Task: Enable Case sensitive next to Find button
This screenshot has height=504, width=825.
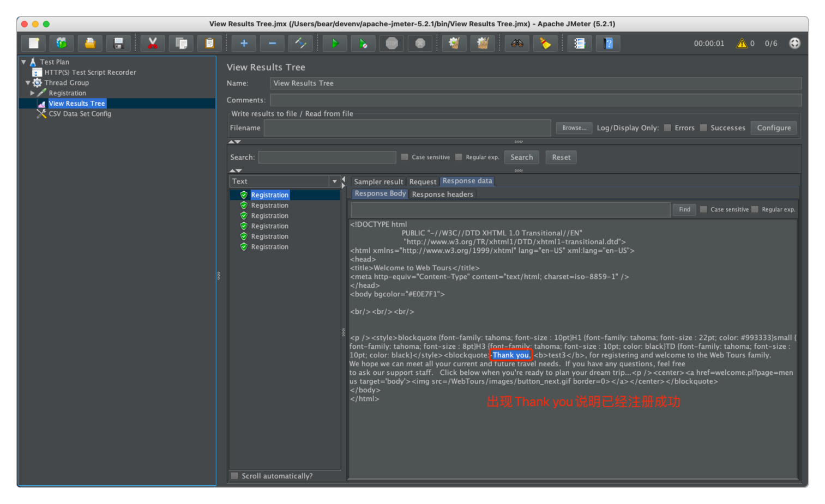Action: coord(703,209)
